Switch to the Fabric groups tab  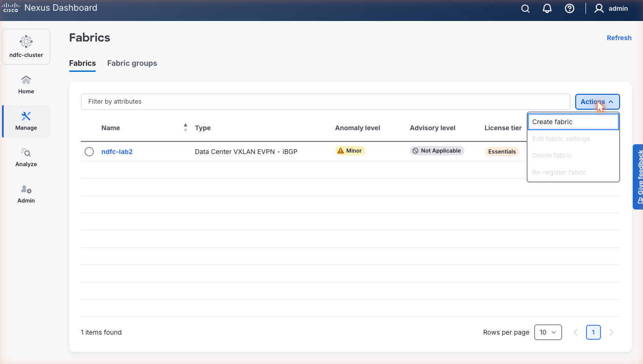(x=132, y=63)
